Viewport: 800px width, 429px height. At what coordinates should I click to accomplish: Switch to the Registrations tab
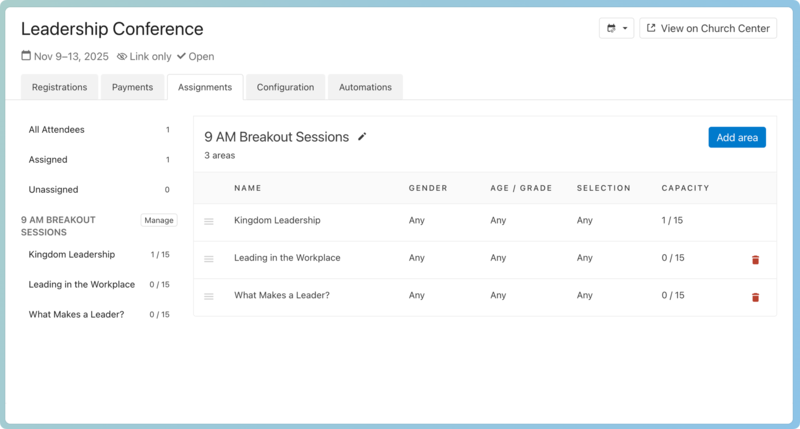59,87
